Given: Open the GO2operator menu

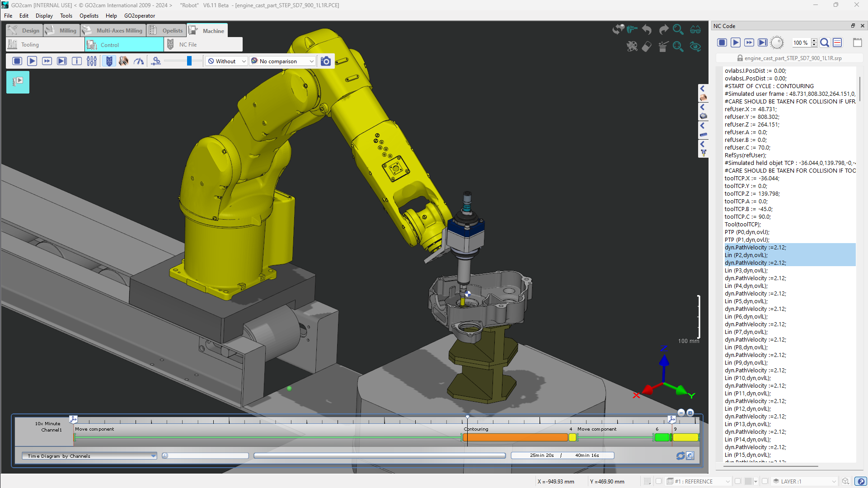Looking at the screenshot, I should pos(140,15).
